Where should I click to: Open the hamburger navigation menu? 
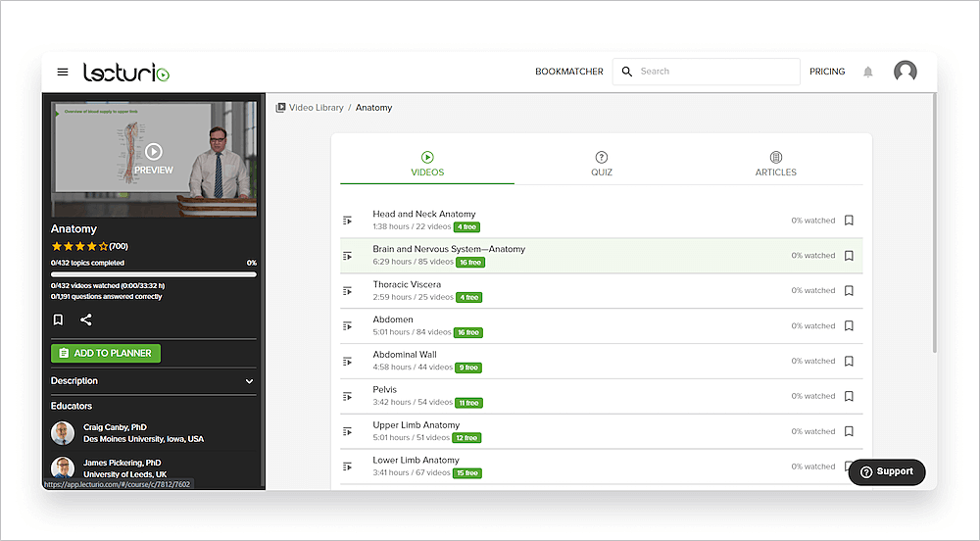[x=63, y=72]
